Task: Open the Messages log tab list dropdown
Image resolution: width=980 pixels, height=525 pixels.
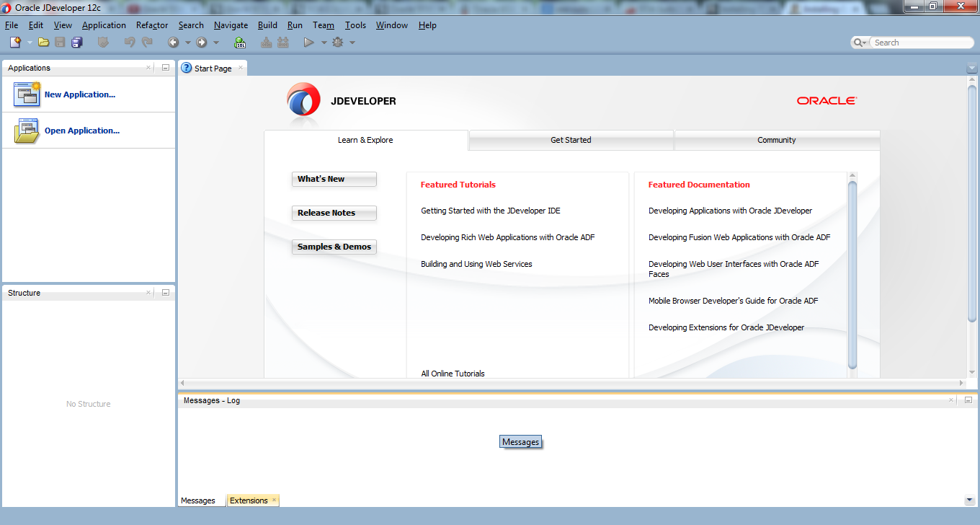Action: [x=968, y=500]
